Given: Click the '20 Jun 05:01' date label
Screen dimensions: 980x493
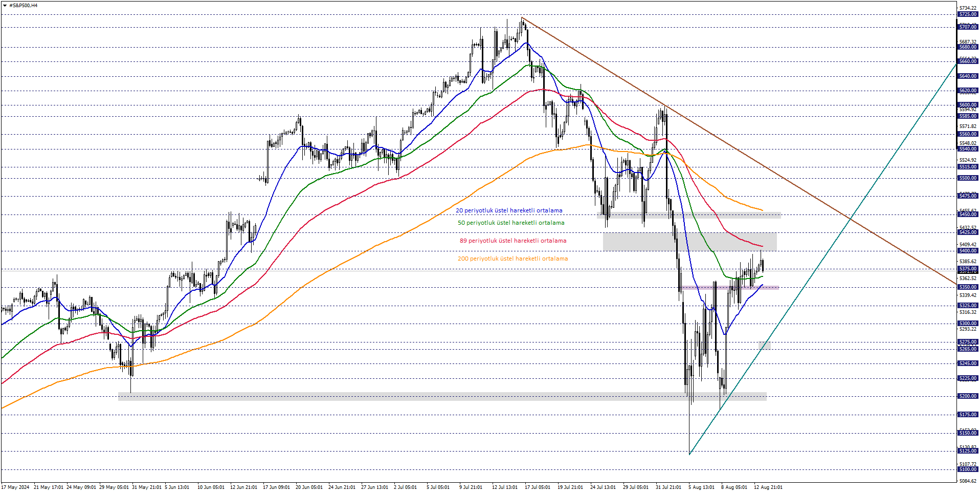Looking at the screenshot, I should coord(309,487).
